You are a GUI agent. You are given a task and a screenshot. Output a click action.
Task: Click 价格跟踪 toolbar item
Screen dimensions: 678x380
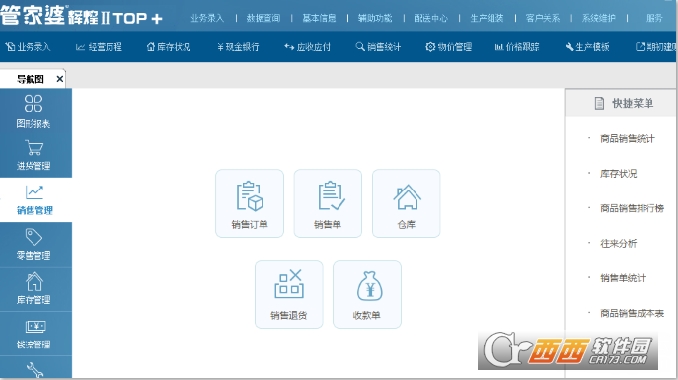517,47
